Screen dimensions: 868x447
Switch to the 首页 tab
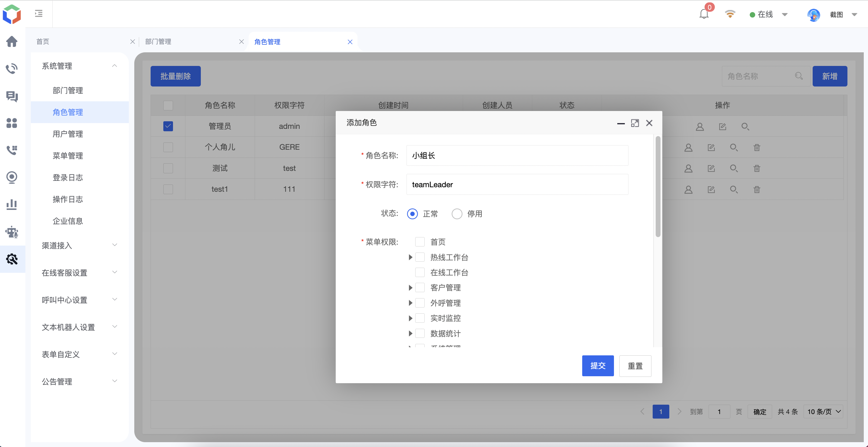pos(43,41)
